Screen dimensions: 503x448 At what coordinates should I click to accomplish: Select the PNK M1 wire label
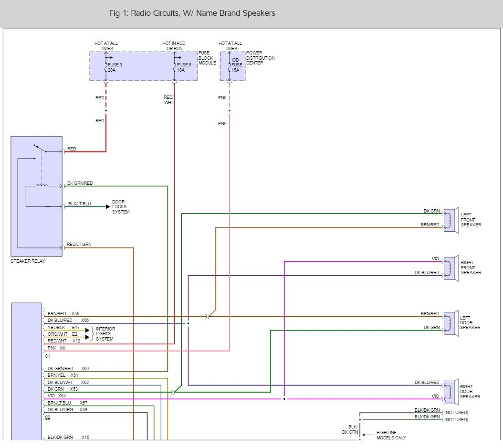click(56, 348)
